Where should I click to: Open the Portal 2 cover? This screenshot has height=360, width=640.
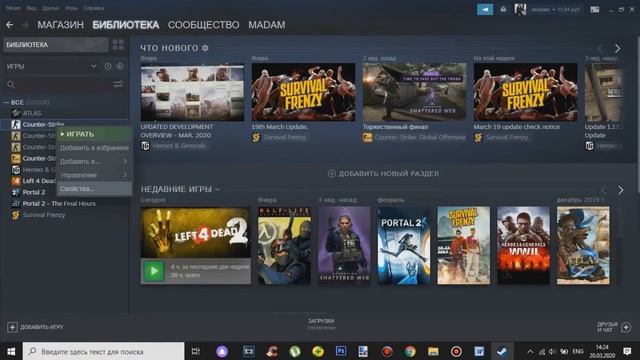(404, 245)
